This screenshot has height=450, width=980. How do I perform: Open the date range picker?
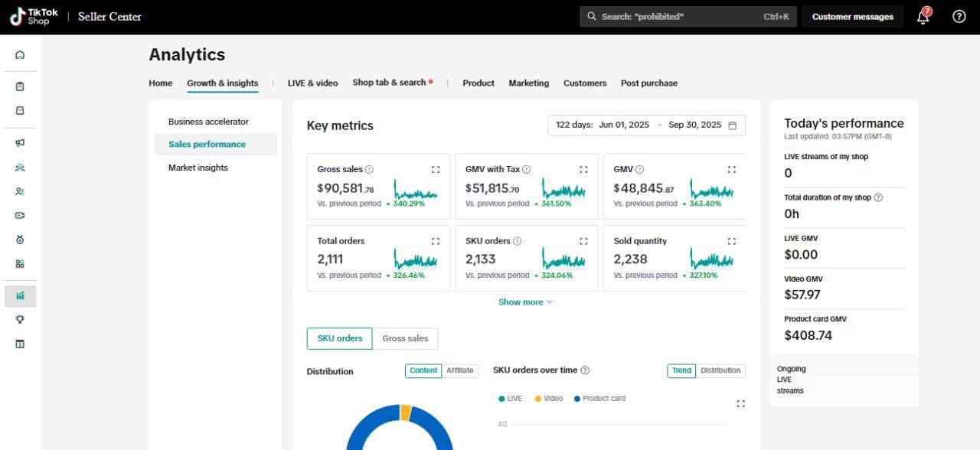tap(646, 126)
